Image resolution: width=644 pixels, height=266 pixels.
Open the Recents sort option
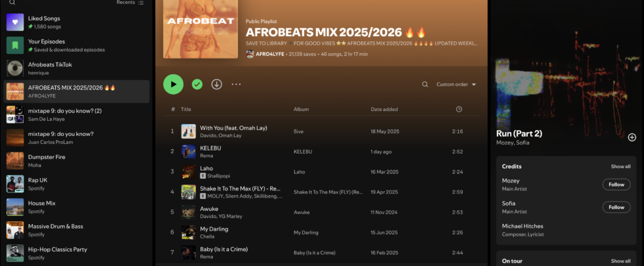(130, 2)
